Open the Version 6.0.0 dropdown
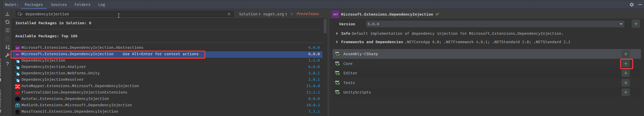The width and height of the screenshot is (644, 116). tap(621, 24)
